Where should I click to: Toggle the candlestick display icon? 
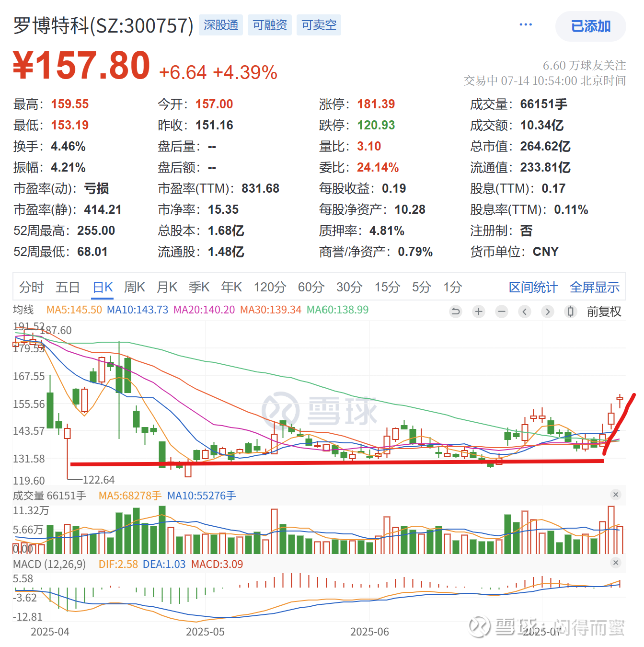coord(571,312)
